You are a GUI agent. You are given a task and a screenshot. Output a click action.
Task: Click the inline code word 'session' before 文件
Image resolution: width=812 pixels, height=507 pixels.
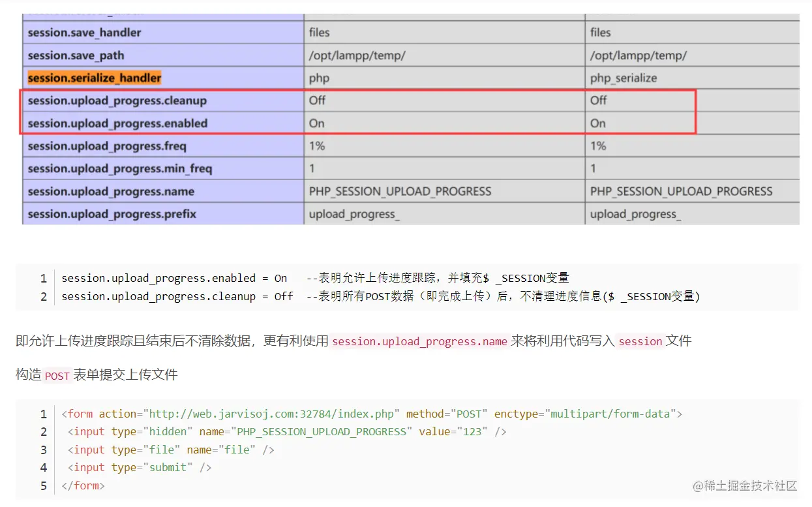coord(640,341)
